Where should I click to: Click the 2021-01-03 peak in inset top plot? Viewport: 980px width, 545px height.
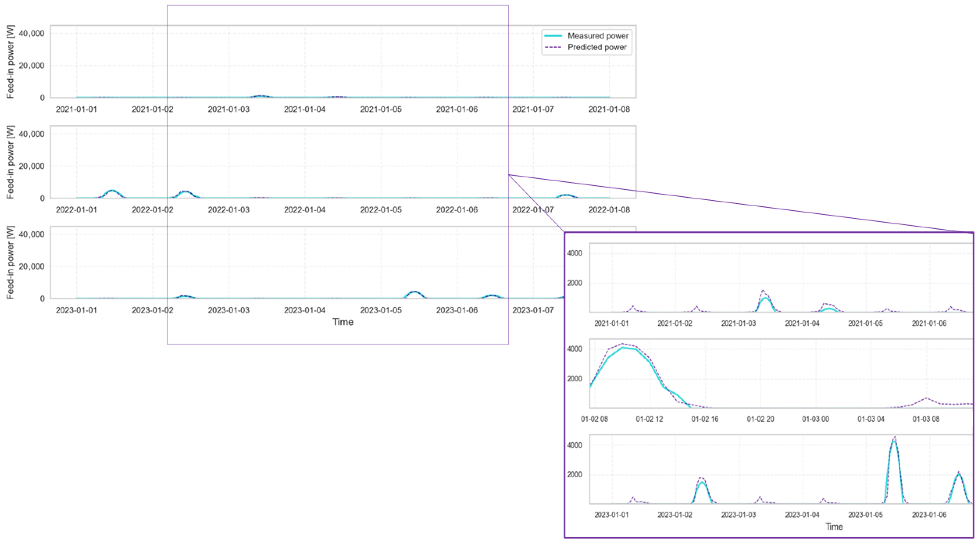(x=765, y=298)
